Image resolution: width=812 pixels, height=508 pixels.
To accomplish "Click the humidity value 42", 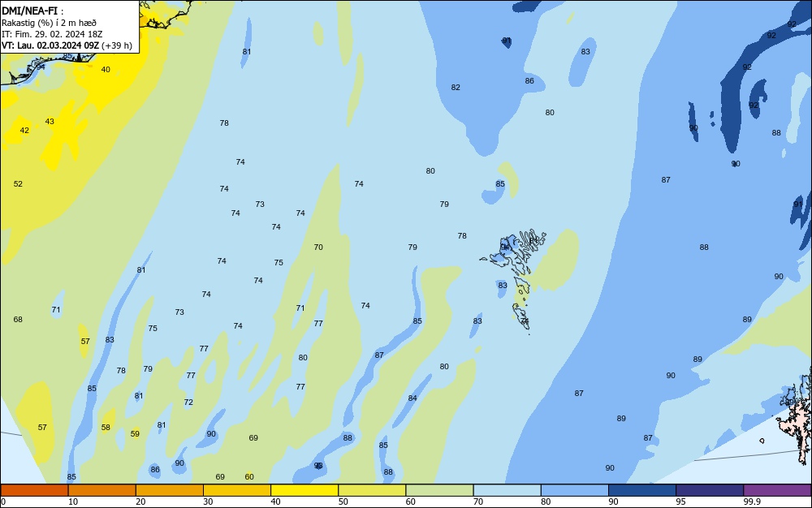I will [24, 131].
